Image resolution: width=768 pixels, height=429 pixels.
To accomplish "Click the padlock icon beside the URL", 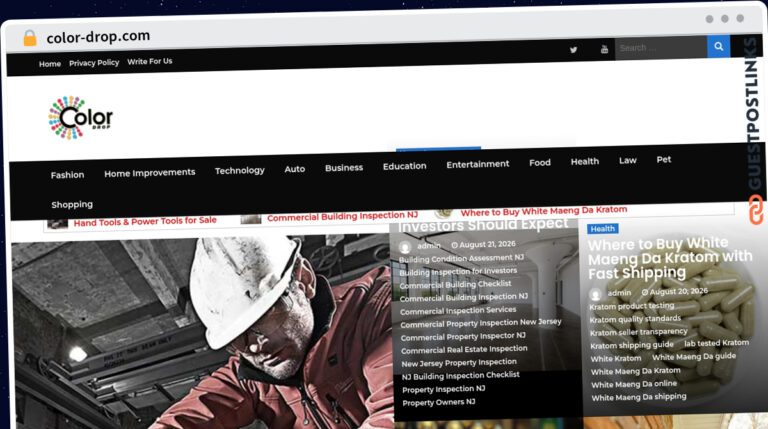I will pos(30,38).
